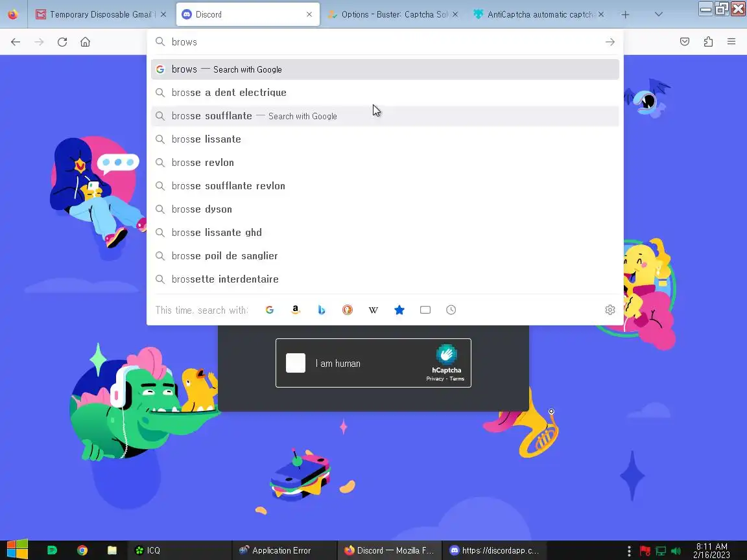Choose suggestion 'brosse lissante ghd'

tap(385, 233)
